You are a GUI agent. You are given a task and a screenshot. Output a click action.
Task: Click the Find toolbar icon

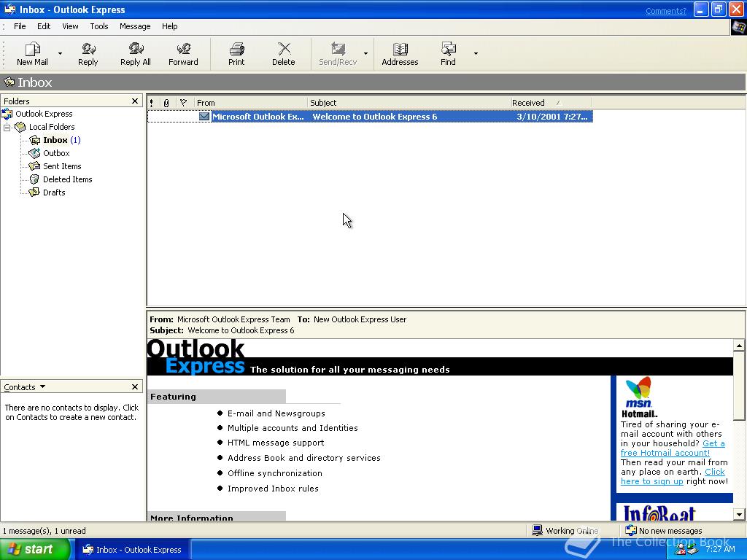(x=449, y=49)
